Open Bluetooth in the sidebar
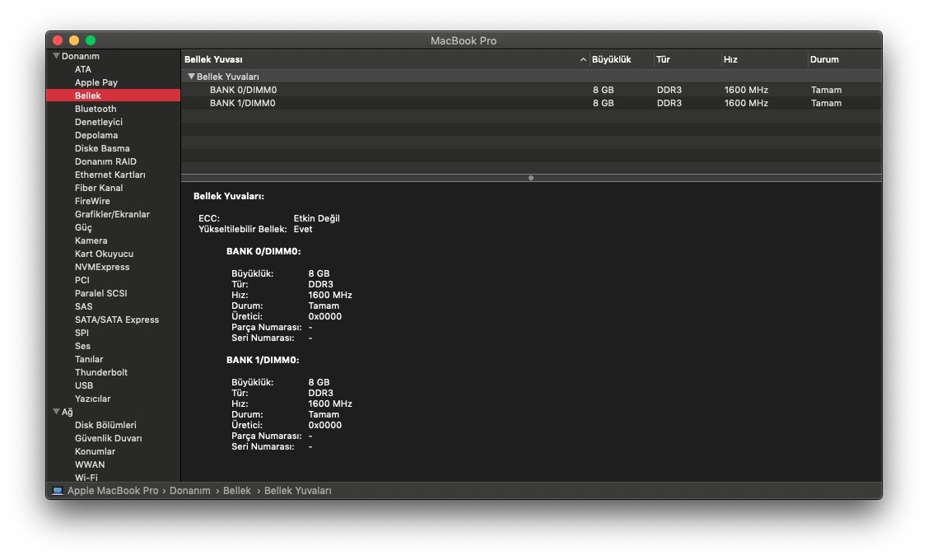 [96, 109]
